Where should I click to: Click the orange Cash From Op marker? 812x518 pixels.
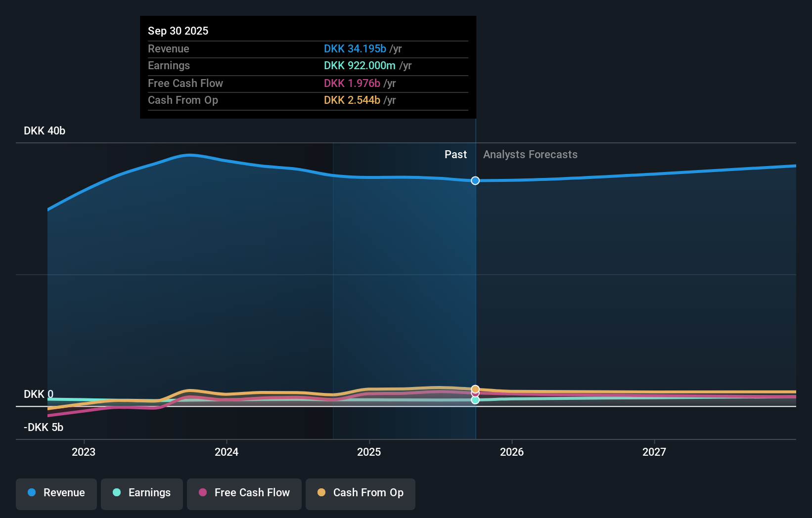475,388
